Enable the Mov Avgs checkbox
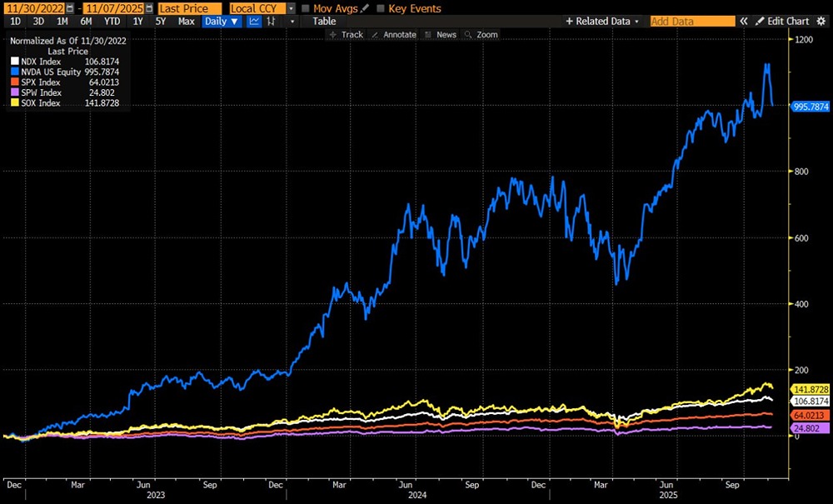This screenshot has height=504, width=833. click(306, 8)
